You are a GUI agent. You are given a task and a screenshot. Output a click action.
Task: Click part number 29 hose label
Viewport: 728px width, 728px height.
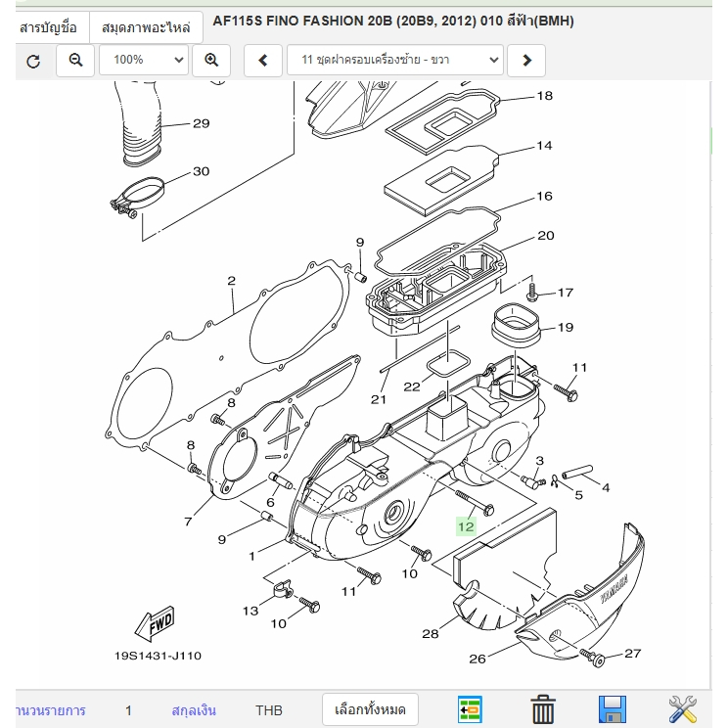point(201,123)
